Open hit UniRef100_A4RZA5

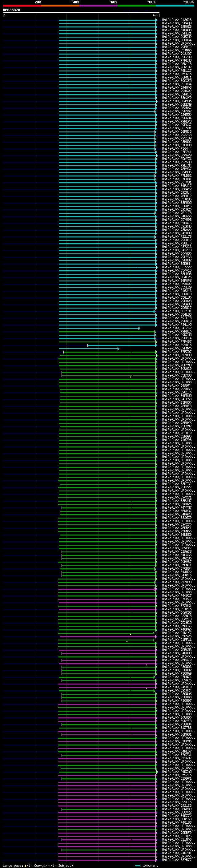point(177,772)
